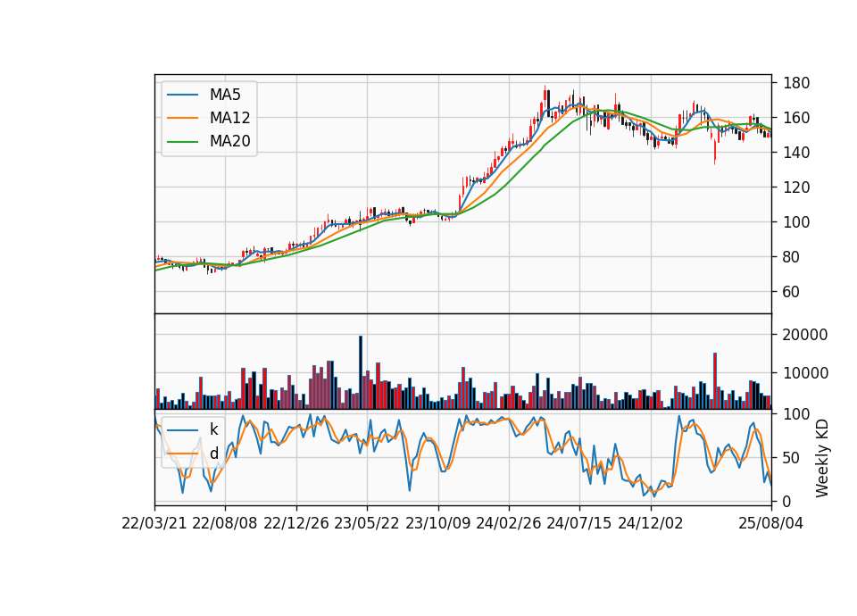The width and height of the screenshot is (857, 616).
Task: Click the 160 price axis label
Action: tap(796, 118)
